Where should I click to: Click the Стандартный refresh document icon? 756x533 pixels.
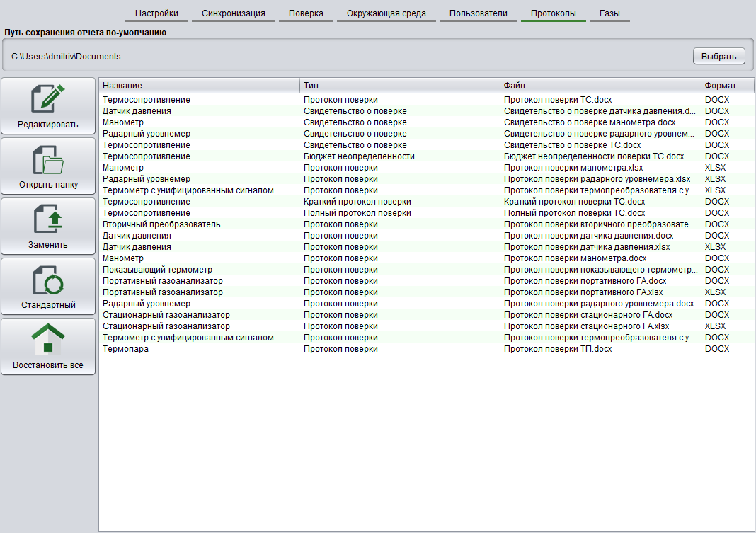[47, 281]
